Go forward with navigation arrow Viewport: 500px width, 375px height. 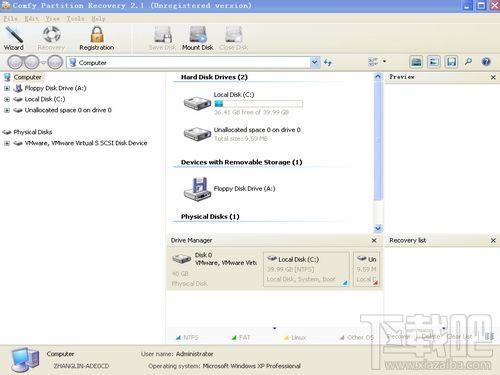(32, 62)
